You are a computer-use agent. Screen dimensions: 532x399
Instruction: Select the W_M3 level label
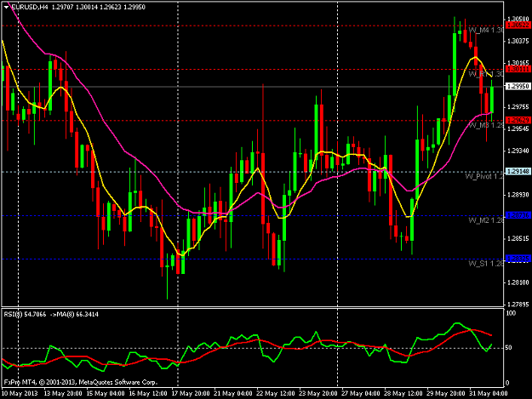(486, 125)
